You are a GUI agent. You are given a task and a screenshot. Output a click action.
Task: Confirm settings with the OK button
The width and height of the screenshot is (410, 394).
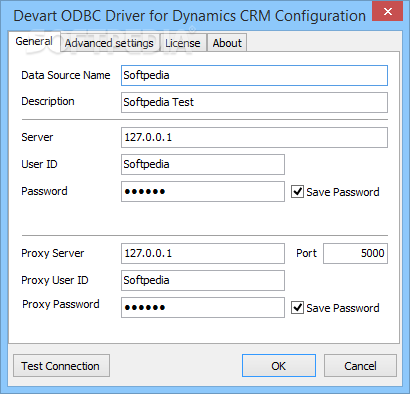pyautogui.click(x=279, y=366)
